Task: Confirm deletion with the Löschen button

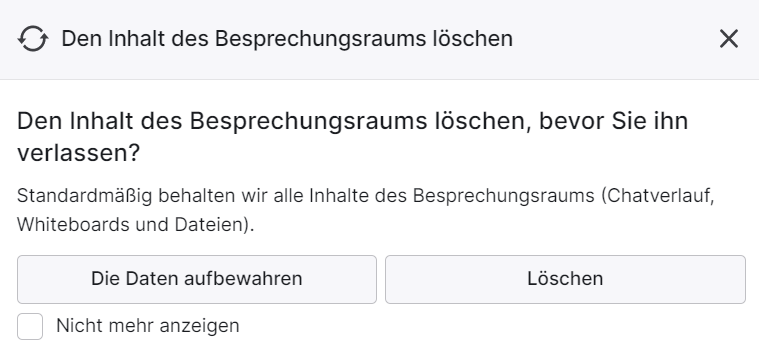Action: (565, 279)
